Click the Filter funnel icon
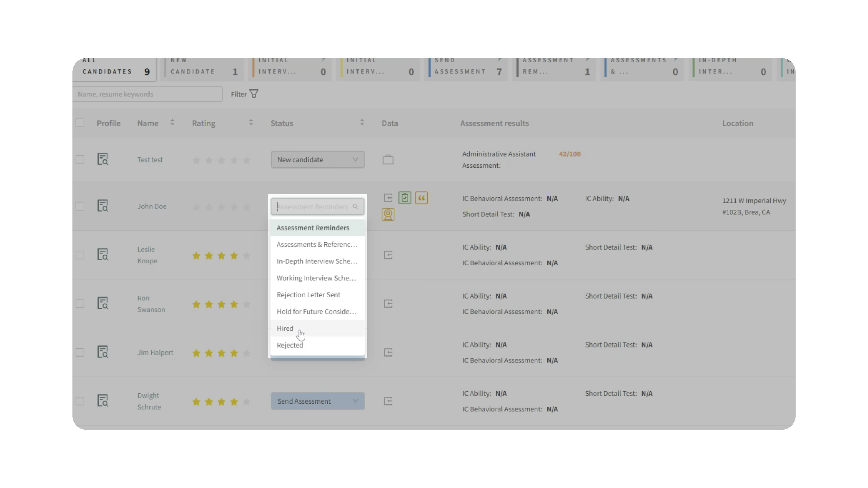This screenshot has width=868, height=488. tap(254, 94)
